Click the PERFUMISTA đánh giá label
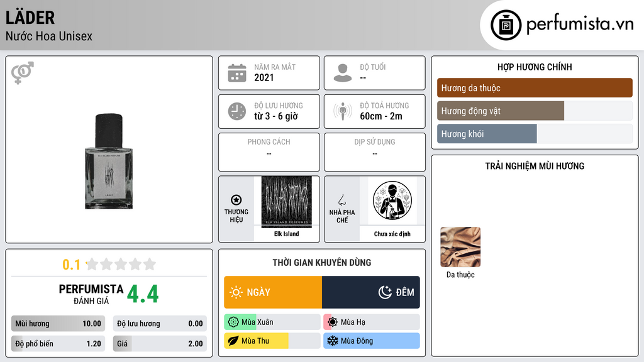This screenshot has width=644, height=362. (x=91, y=294)
